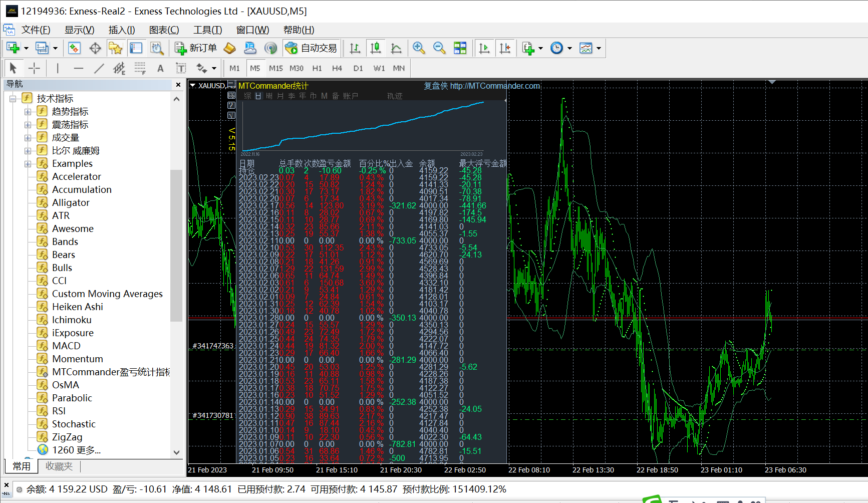
Task: Expand the 趋势指标 tree node
Action: (x=28, y=112)
